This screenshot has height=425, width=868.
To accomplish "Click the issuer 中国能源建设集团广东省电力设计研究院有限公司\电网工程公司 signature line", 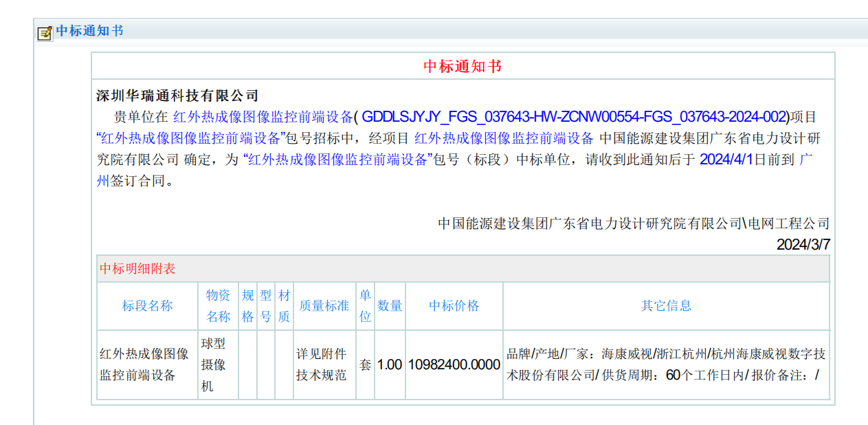I will coord(633,224).
